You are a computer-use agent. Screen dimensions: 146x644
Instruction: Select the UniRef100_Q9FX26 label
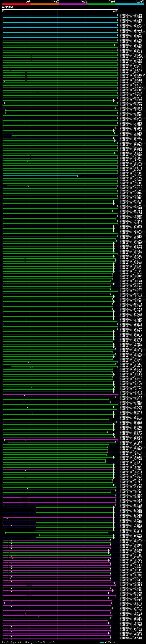click(x=131, y=93)
